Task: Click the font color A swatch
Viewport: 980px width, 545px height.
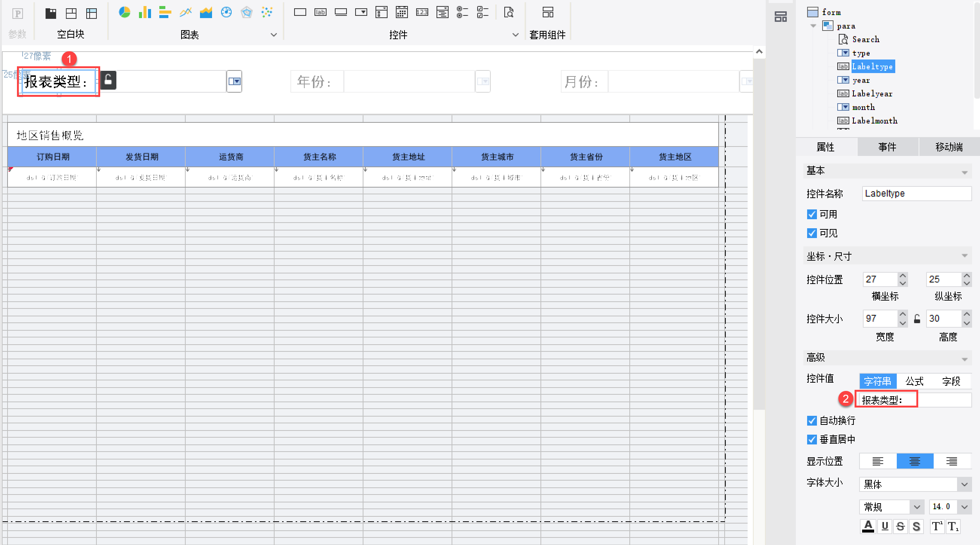Action: [x=868, y=527]
